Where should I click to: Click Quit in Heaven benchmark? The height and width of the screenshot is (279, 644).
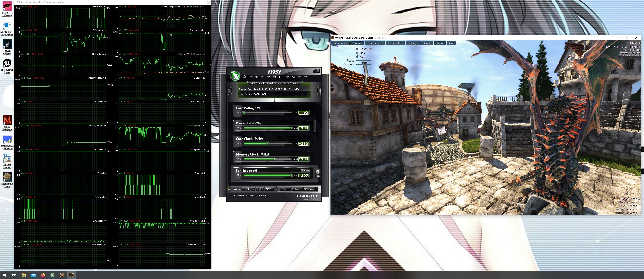[x=451, y=43]
